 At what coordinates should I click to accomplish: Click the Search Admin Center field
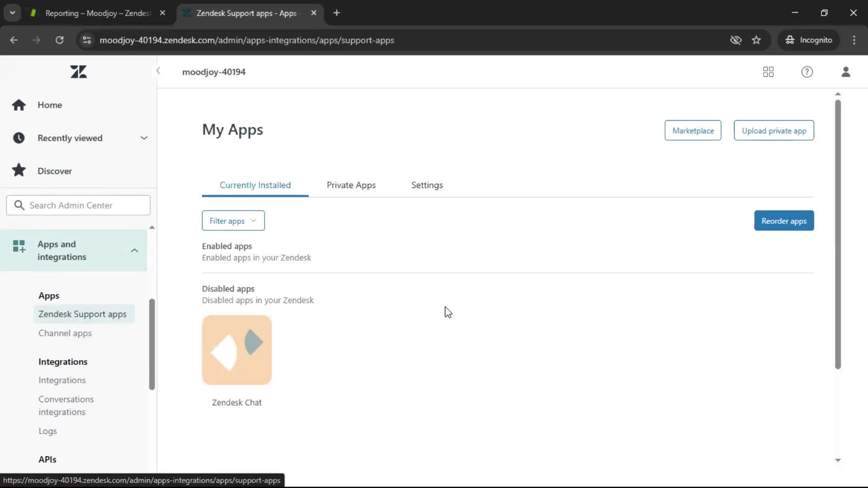click(x=78, y=205)
